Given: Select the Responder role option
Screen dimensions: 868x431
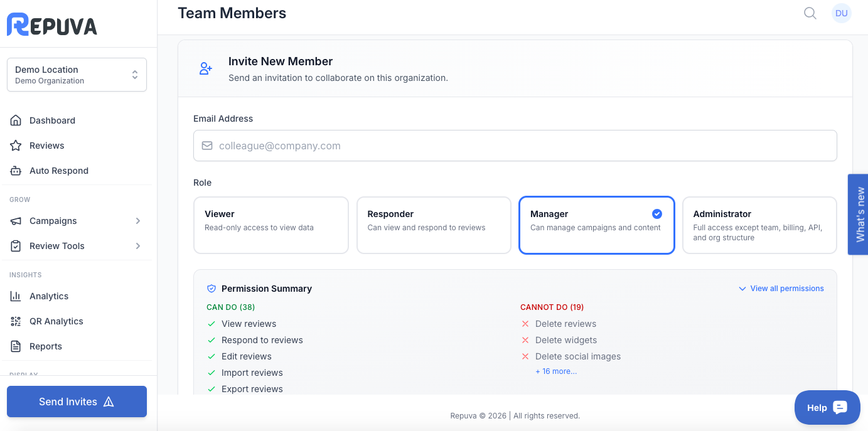Looking at the screenshot, I should point(434,225).
